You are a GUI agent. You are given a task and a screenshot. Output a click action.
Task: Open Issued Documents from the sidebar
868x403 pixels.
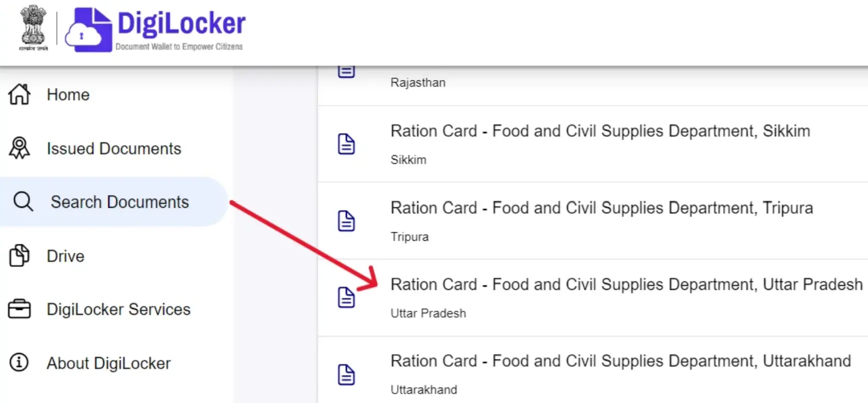(114, 148)
